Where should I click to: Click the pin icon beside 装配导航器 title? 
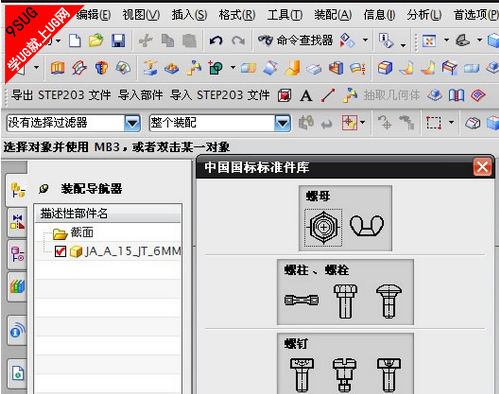(x=43, y=189)
